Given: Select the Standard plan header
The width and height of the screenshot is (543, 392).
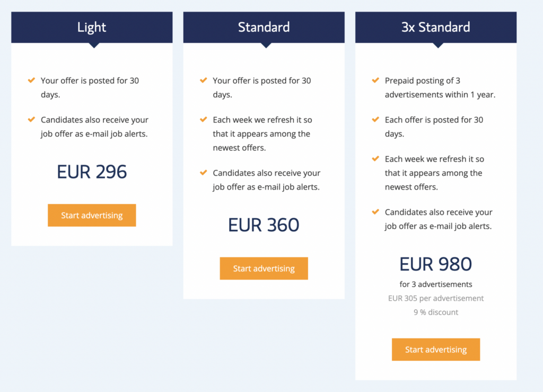Looking at the screenshot, I should 264,27.
